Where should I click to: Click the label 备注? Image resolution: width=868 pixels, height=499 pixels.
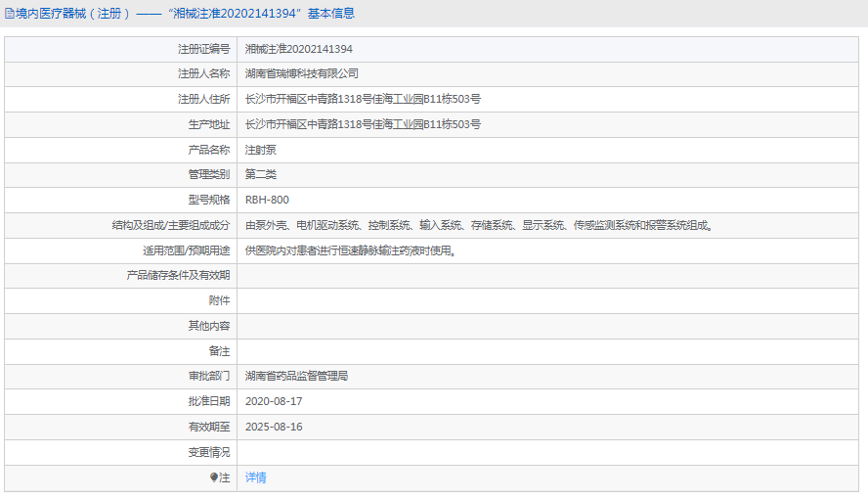pos(219,351)
